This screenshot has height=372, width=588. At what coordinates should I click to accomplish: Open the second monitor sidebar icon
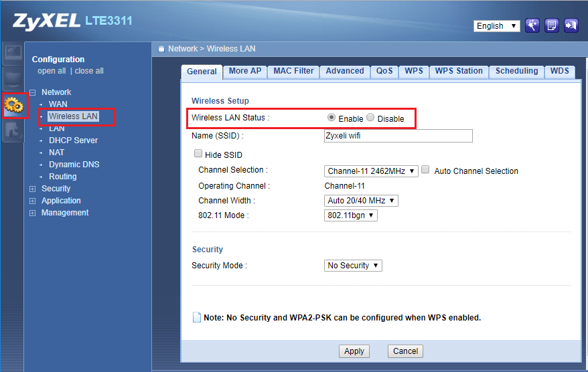point(13,79)
